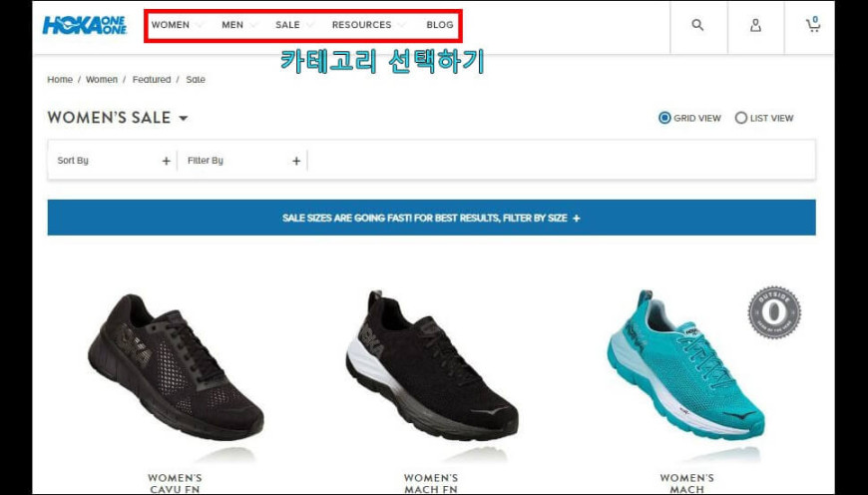
Task: Click the Women breadcrumb link
Action: click(102, 80)
